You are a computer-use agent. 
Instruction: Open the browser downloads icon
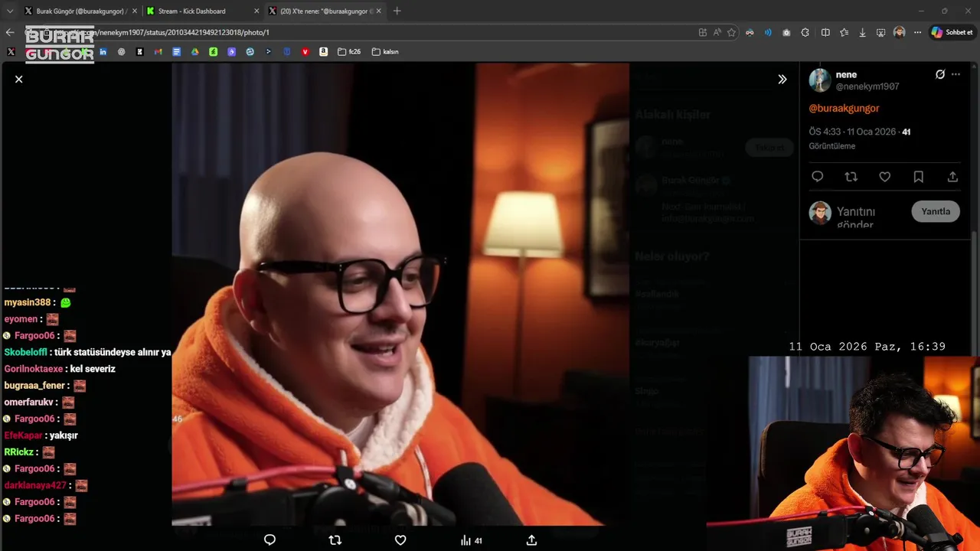coord(862,32)
